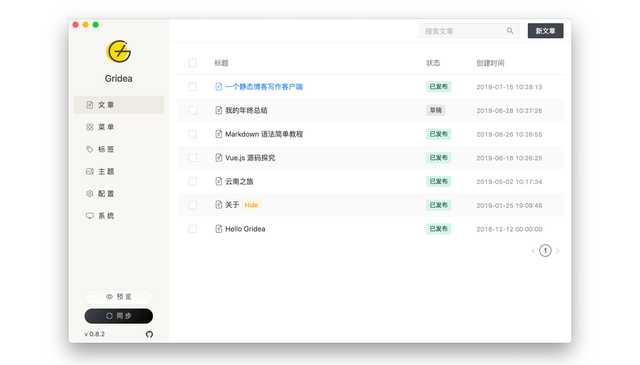Go to previous page arrow in pagination

point(533,251)
